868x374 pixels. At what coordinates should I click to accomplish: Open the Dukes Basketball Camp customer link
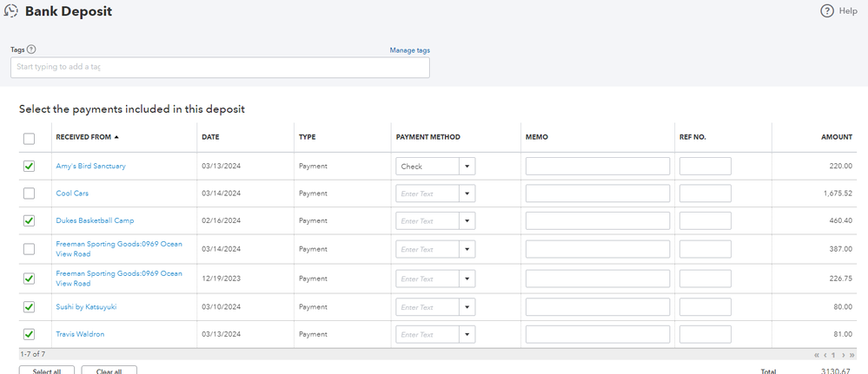(95, 220)
